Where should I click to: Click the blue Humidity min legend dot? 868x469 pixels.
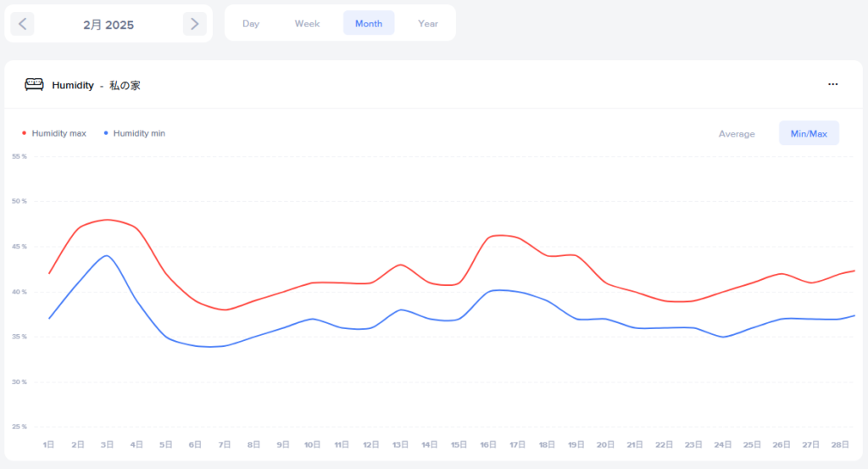(106, 133)
